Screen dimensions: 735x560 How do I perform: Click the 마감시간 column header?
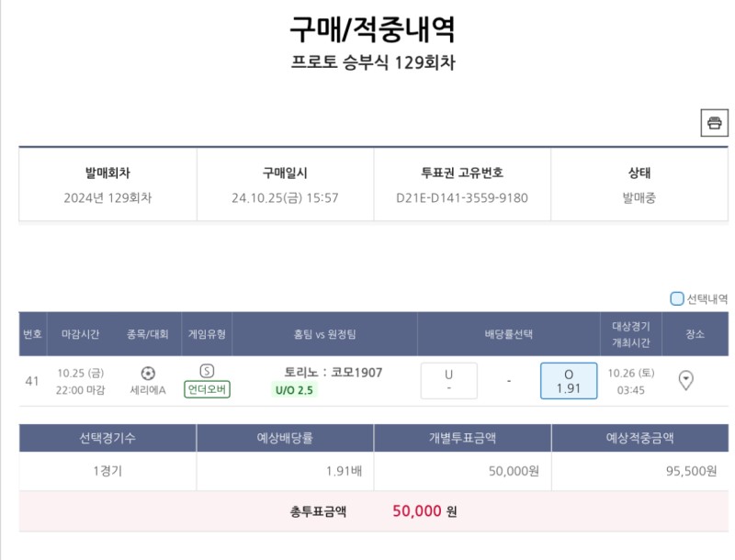81,334
